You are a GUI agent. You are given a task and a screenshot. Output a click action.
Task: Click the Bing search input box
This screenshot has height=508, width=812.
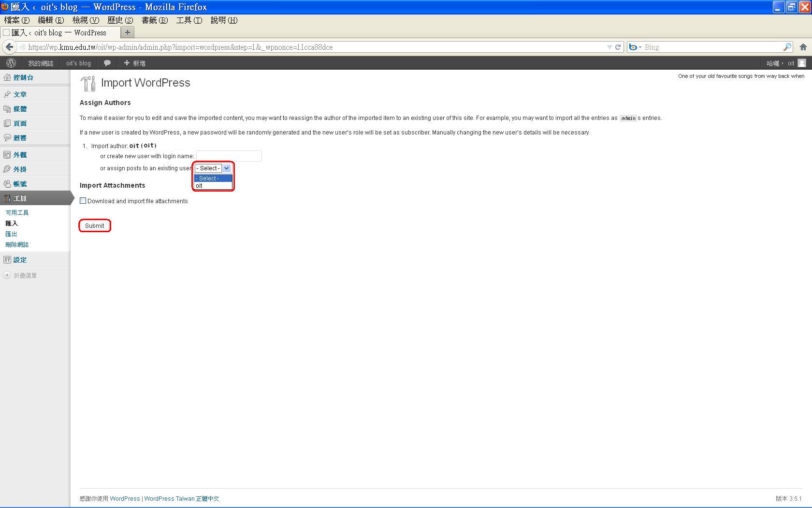click(713, 47)
